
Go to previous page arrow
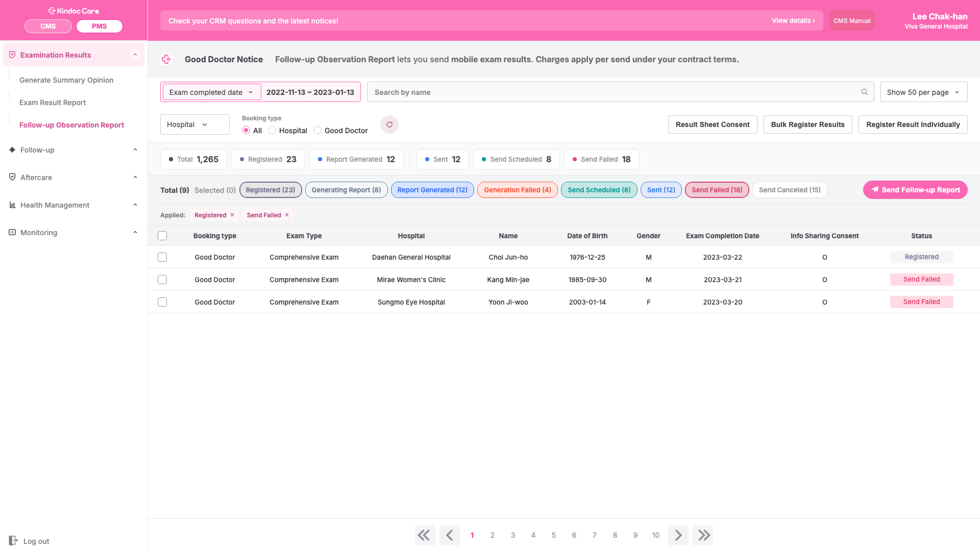click(x=450, y=535)
